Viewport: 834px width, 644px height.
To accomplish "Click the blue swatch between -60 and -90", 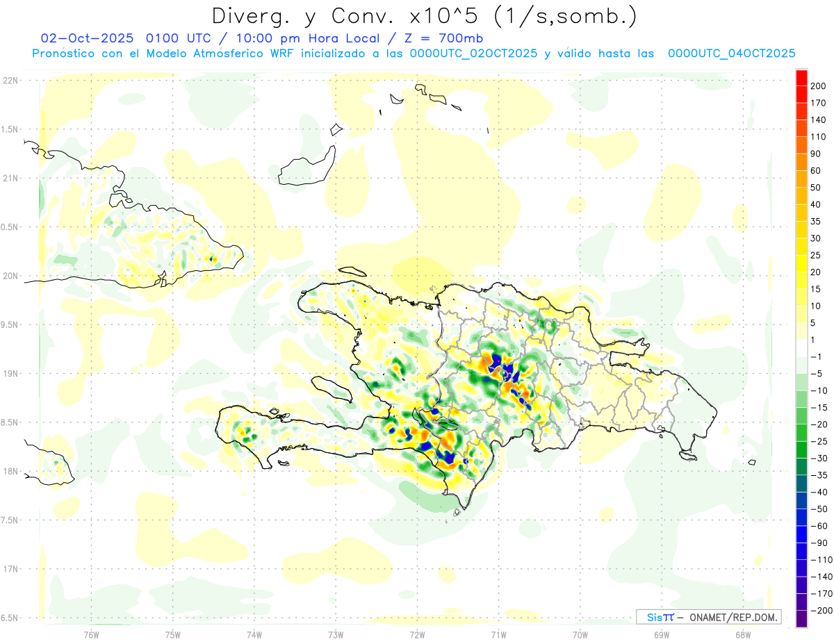I will tap(801, 534).
